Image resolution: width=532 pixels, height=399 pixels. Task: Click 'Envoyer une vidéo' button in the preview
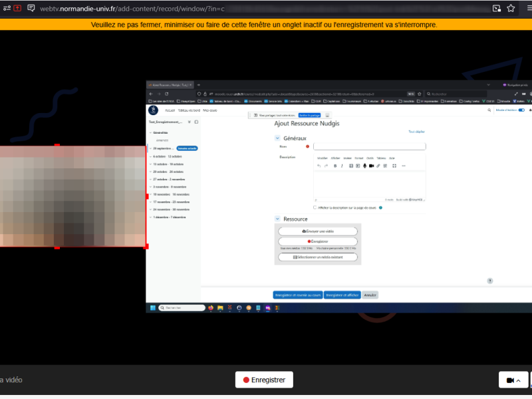(318, 231)
